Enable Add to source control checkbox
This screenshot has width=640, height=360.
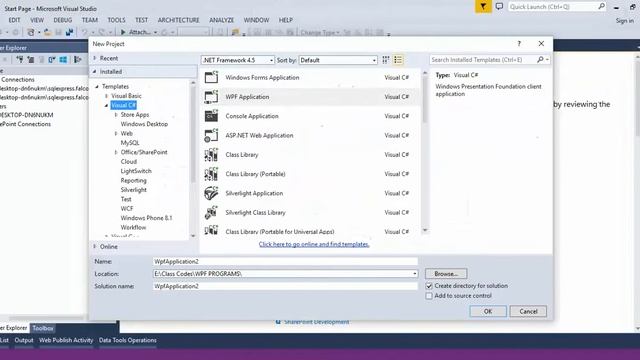point(429,296)
